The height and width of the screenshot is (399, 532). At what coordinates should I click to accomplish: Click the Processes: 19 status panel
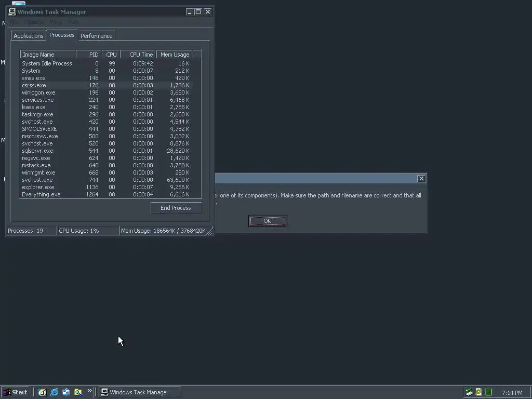tap(32, 231)
